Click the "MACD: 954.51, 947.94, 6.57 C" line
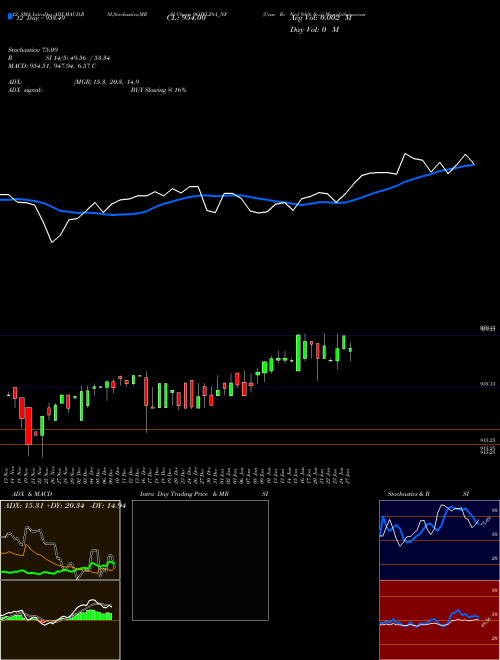The width and height of the screenshot is (500, 660). coord(52,66)
